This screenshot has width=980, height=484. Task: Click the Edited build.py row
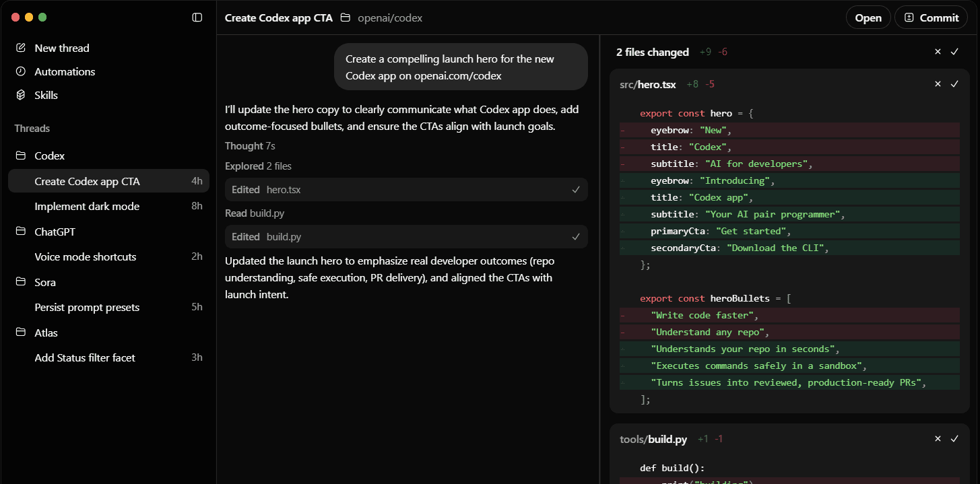coord(404,236)
